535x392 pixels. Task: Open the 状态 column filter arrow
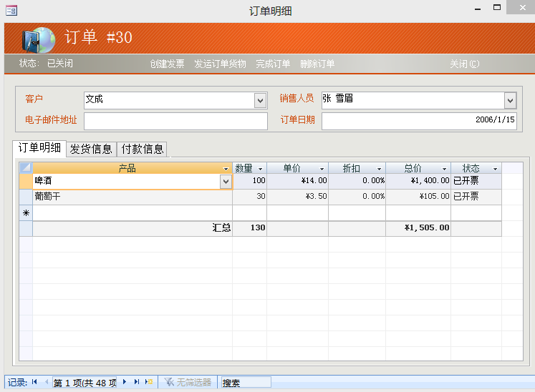pos(495,169)
